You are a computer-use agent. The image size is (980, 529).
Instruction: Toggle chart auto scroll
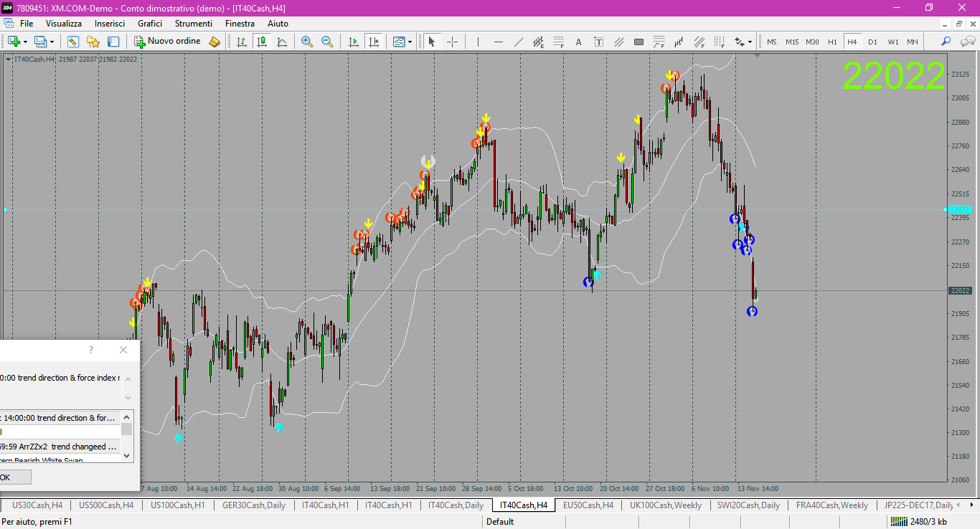[353, 42]
